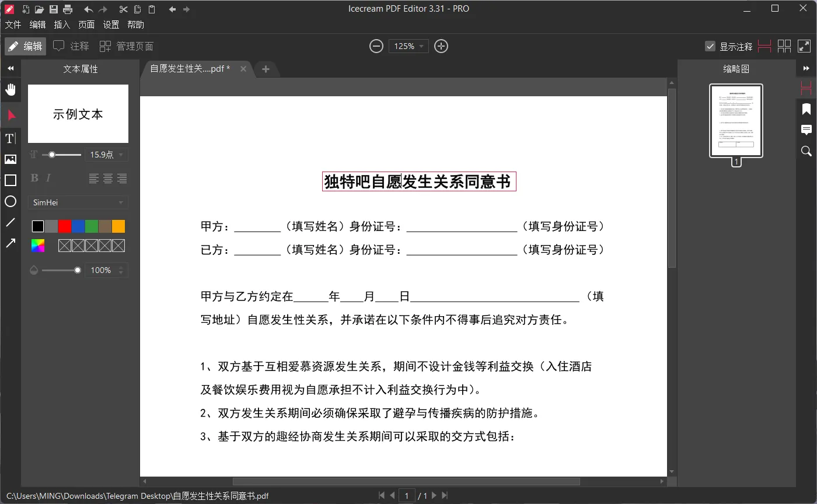Toggle bold text formatting

[34, 178]
